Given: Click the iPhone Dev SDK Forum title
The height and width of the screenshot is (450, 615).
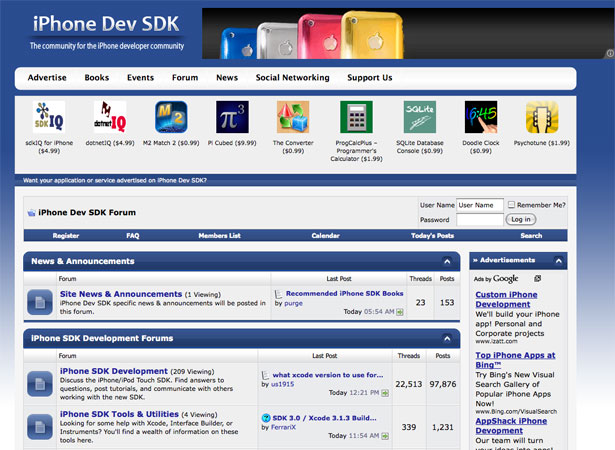Looking at the screenshot, I should (x=87, y=213).
